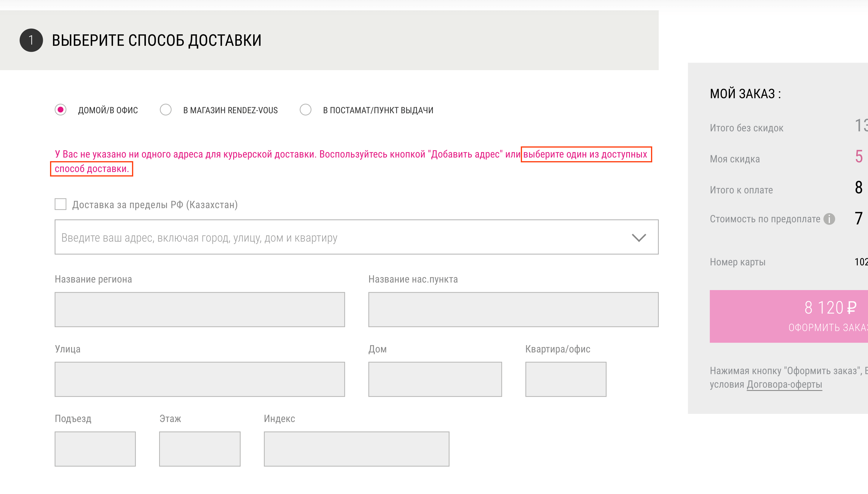
Task: Focus the Название нас.пункта field
Action: tap(513, 309)
